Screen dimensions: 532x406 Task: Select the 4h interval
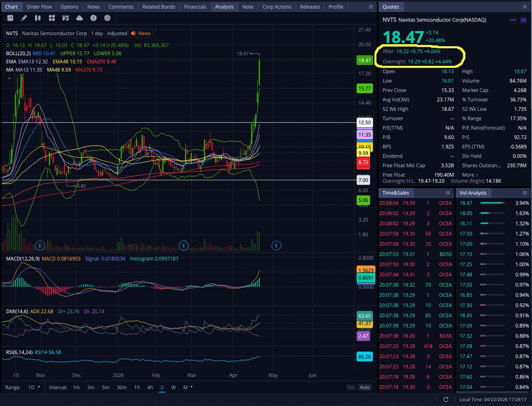(x=150, y=387)
